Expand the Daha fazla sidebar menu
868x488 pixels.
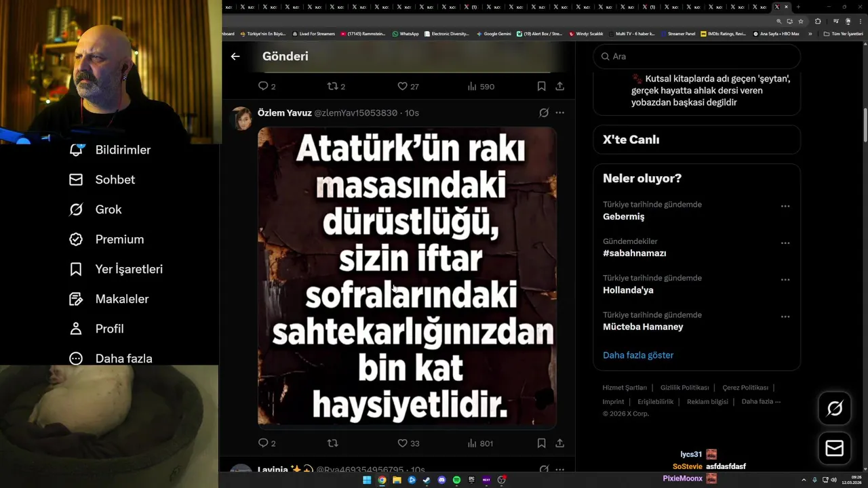111,359
